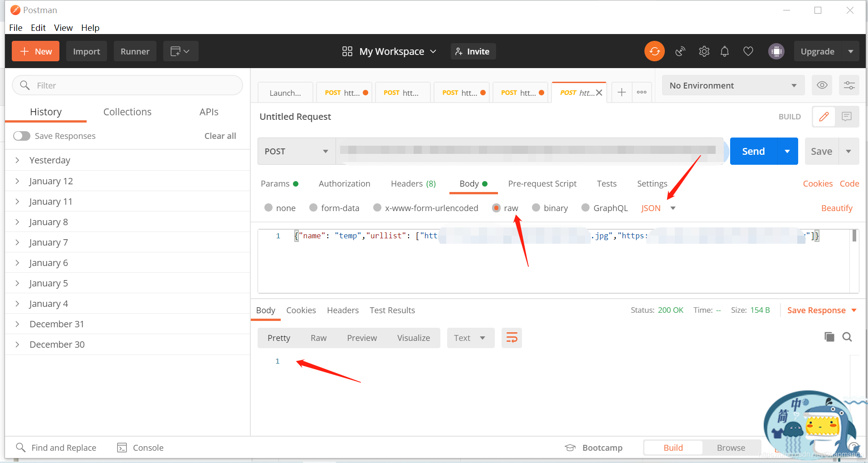Open the manage environments sliders icon

pyautogui.click(x=849, y=85)
